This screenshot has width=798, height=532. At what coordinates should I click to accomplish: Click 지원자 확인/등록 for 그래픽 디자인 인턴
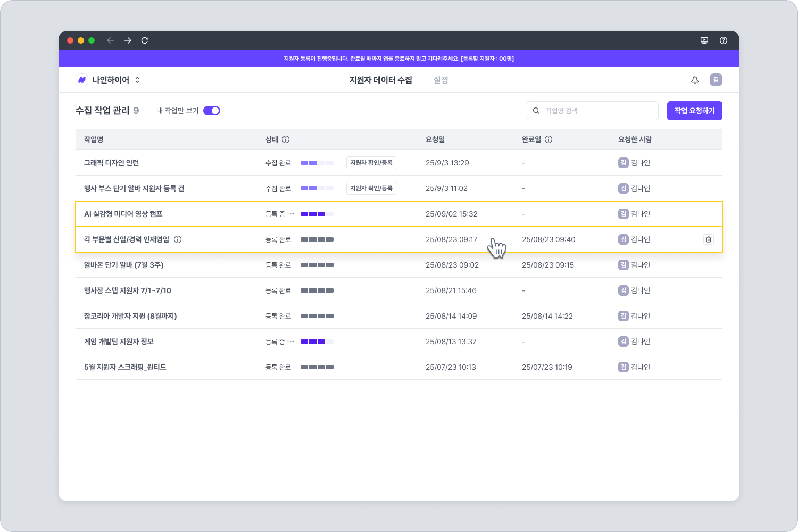pyautogui.click(x=371, y=163)
